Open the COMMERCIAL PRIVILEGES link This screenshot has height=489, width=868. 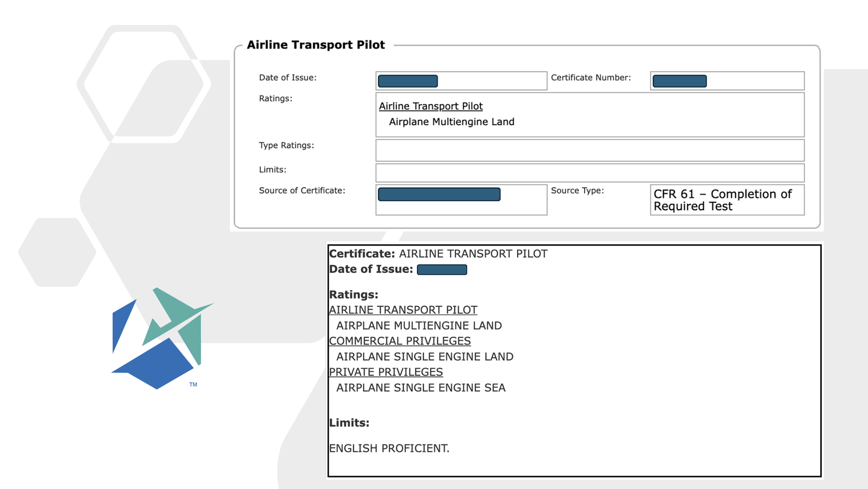[400, 341]
